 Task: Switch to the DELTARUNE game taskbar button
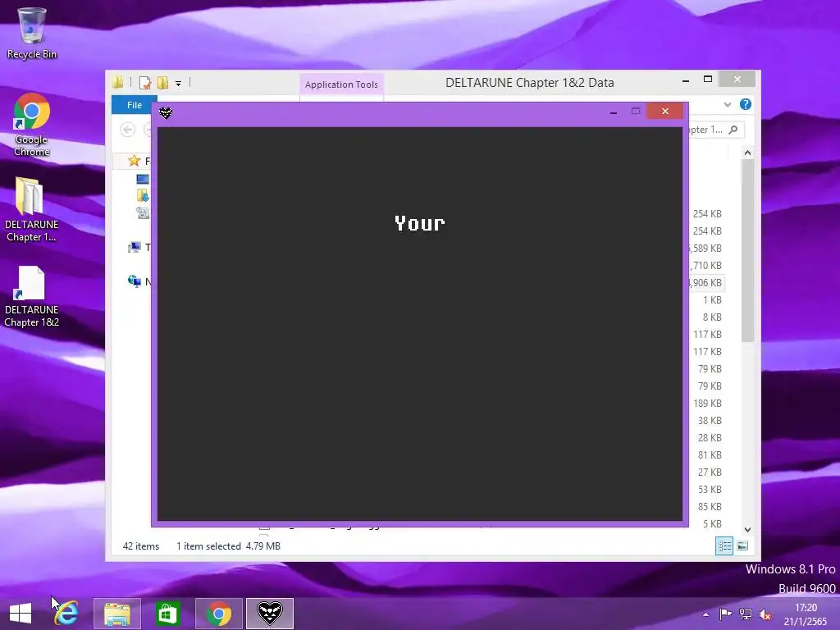click(x=269, y=614)
